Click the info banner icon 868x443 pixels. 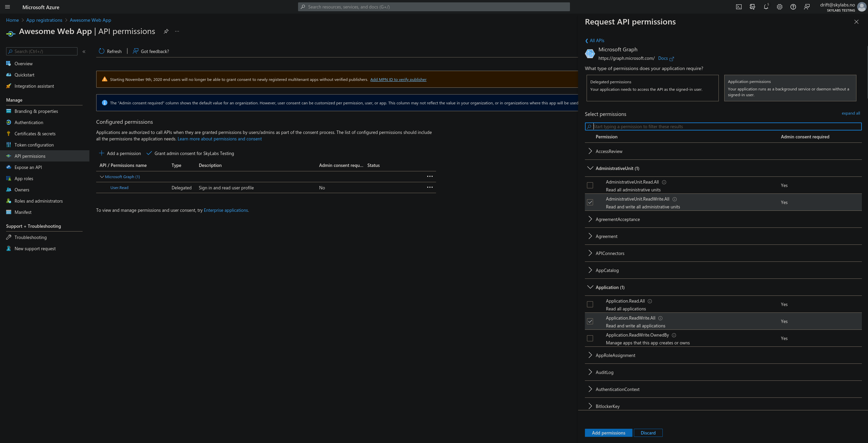[105, 103]
